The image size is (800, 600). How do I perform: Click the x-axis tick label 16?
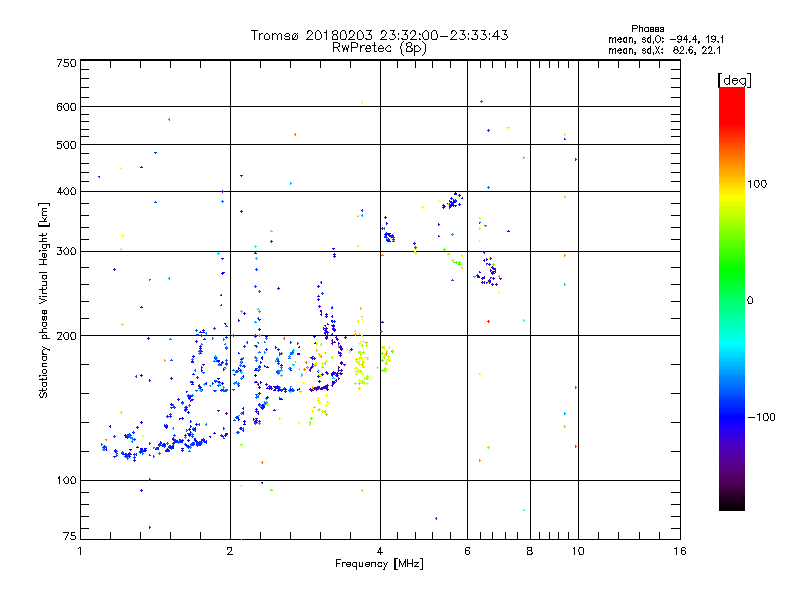[x=680, y=551]
